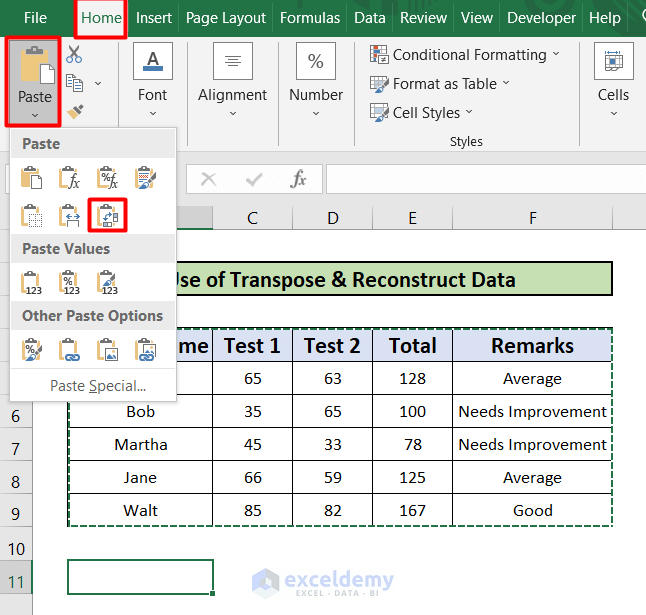Choose Paste Formulas option icon
Image resolution: width=646 pixels, height=615 pixels.
tap(70, 178)
